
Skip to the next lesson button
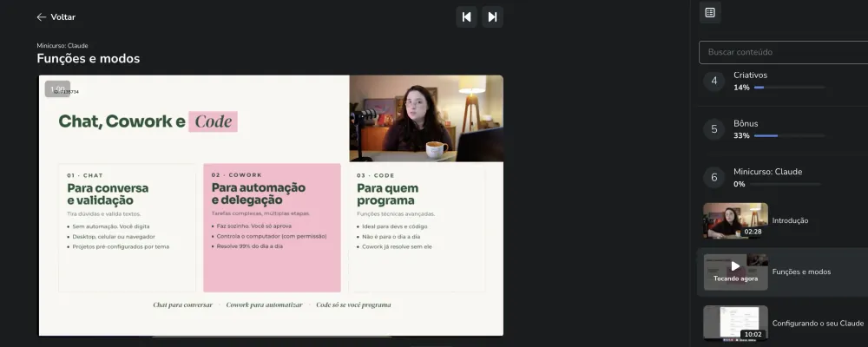pyautogui.click(x=493, y=16)
